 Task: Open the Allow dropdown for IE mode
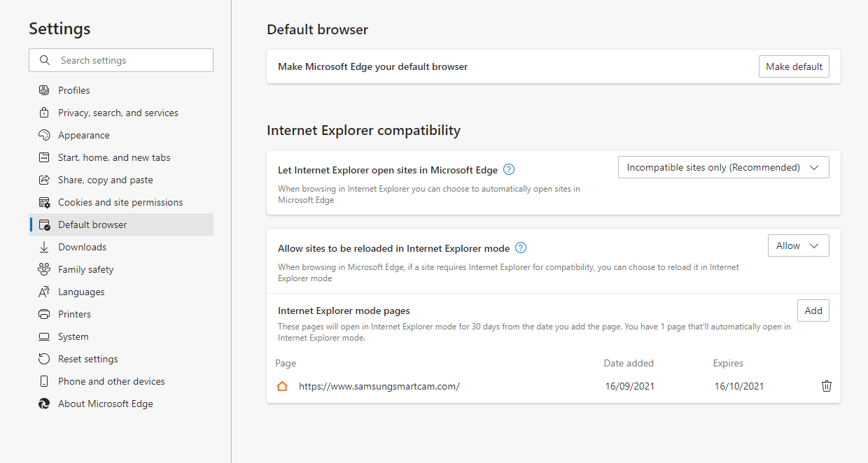799,245
